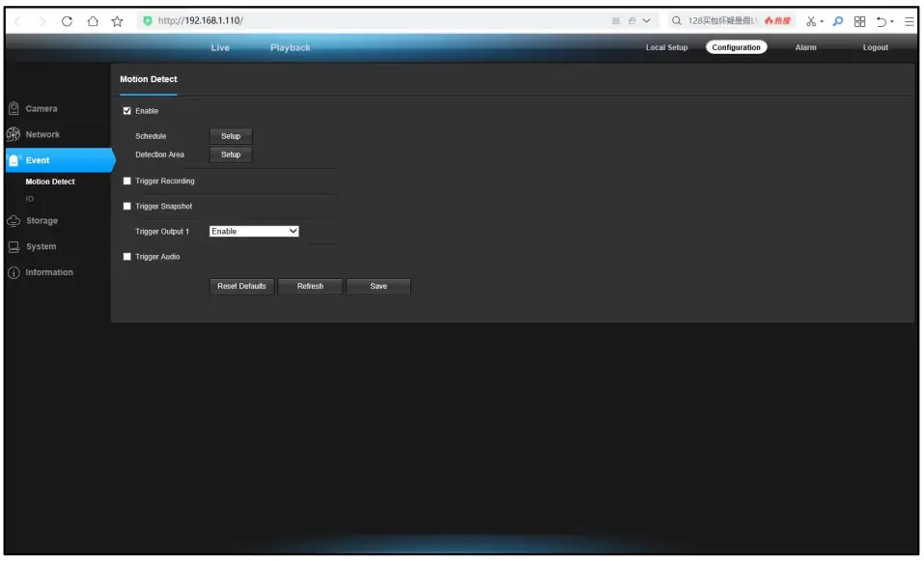Enable the Trigger Snapshot checkbox
924x561 pixels.
click(x=126, y=207)
